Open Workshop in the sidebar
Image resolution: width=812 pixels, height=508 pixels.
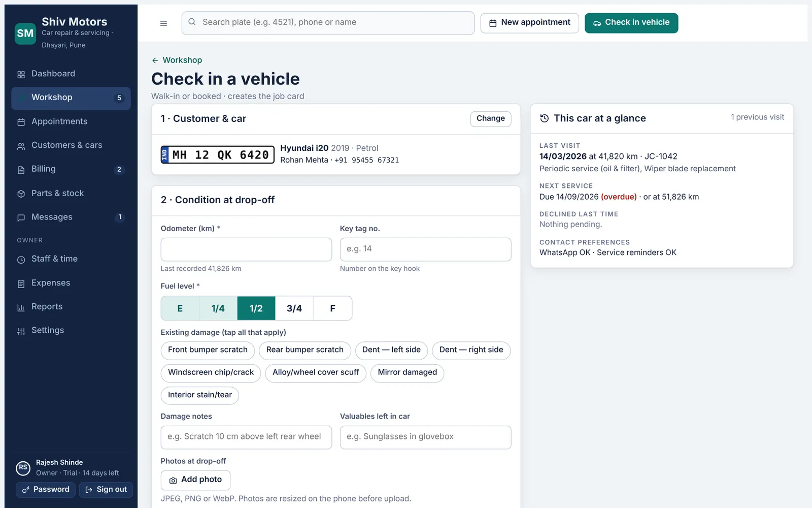tap(71, 98)
